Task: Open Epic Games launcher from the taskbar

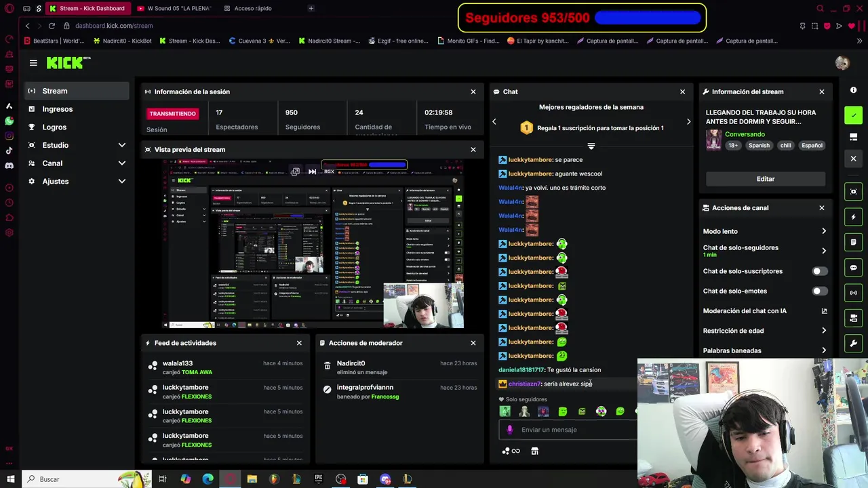Action: [x=319, y=479]
